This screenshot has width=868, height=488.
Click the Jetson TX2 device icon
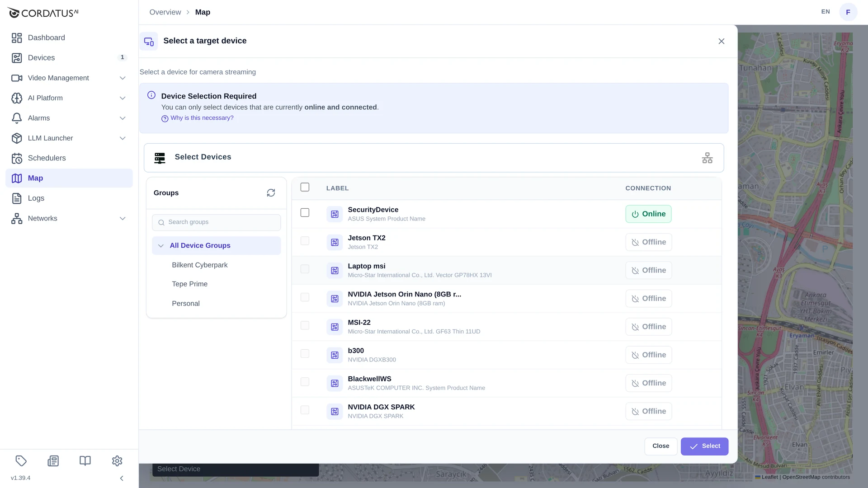[x=335, y=242]
